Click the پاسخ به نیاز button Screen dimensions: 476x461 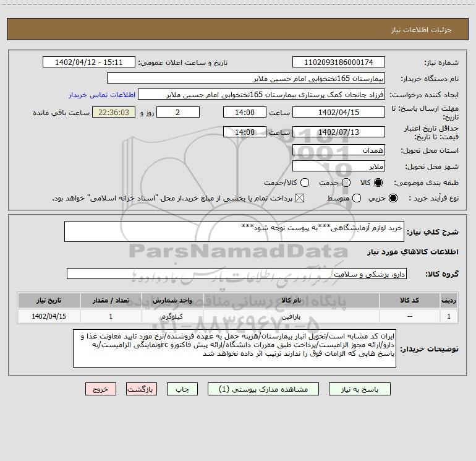click(x=360, y=389)
